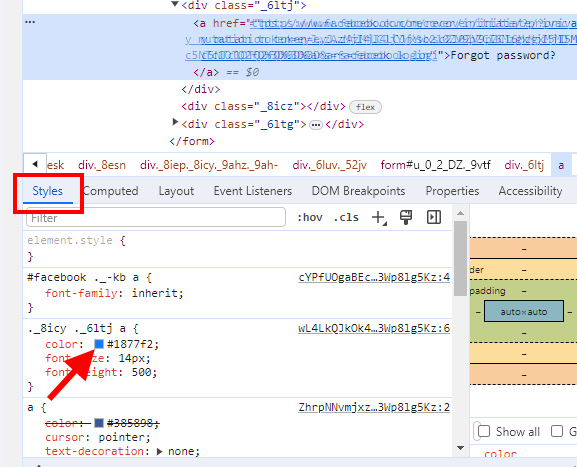Image resolution: width=577 pixels, height=467 pixels.
Task: Click the '#facebook ._-kb a' selector
Action: point(83,277)
